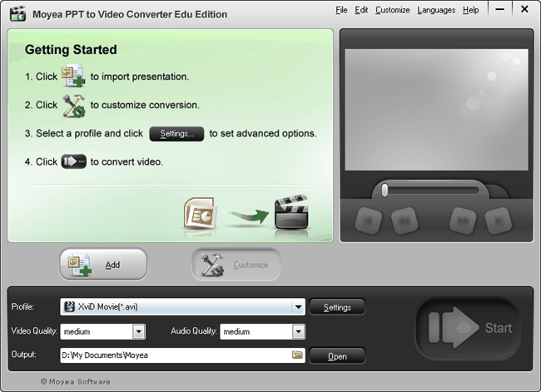Image resolution: width=541 pixels, height=392 pixels.
Task: Click the customize tools icon in step 2
Action: [73, 105]
